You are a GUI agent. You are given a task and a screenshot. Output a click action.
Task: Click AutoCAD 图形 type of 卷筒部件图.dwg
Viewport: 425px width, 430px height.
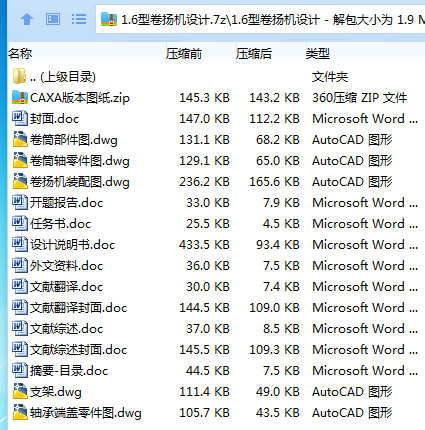[352, 140]
